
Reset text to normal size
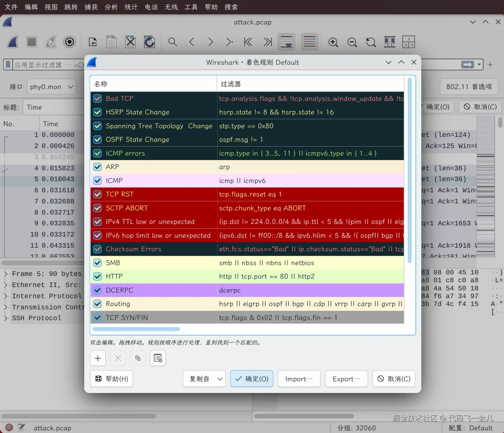tap(371, 42)
